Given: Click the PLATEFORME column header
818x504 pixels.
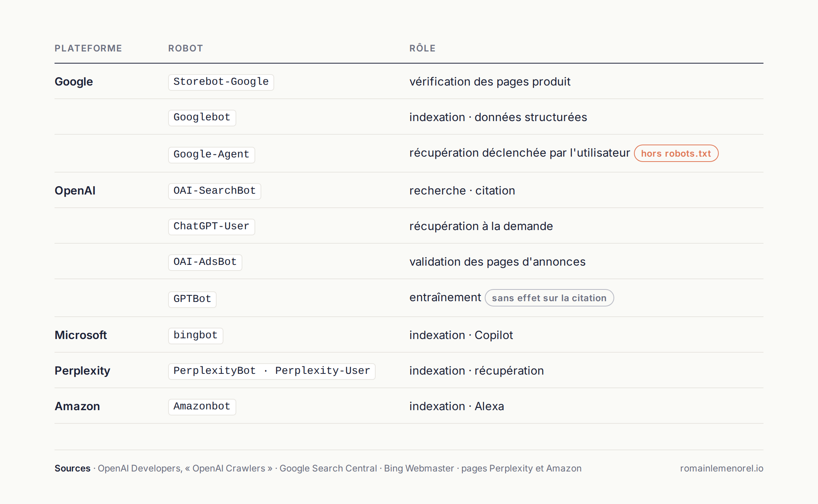Looking at the screenshot, I should point(88,48).
